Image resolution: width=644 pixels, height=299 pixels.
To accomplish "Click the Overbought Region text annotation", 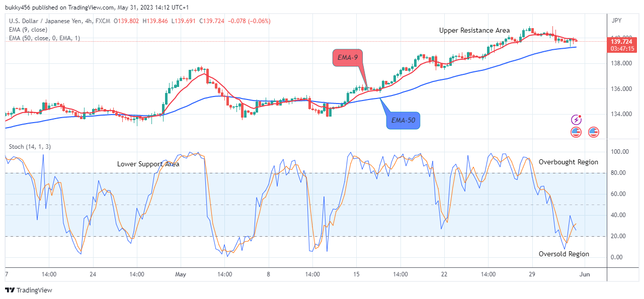I will point(569,162).
